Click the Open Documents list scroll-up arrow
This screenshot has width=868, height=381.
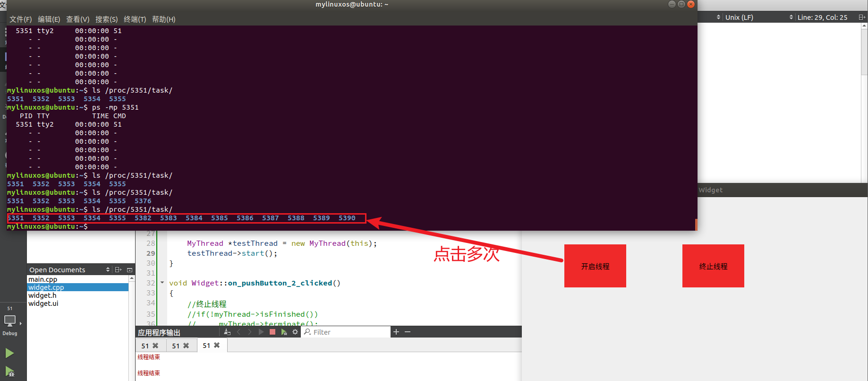(132, 278)
